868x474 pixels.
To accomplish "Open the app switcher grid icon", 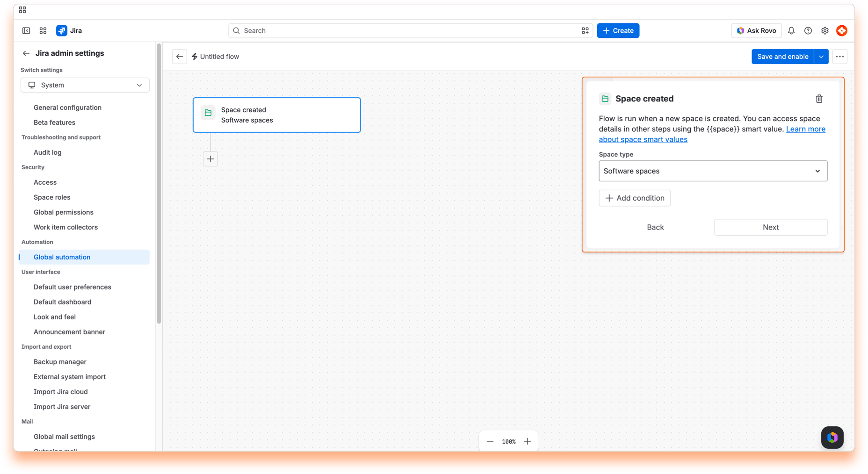I will [x=43, y=30].
